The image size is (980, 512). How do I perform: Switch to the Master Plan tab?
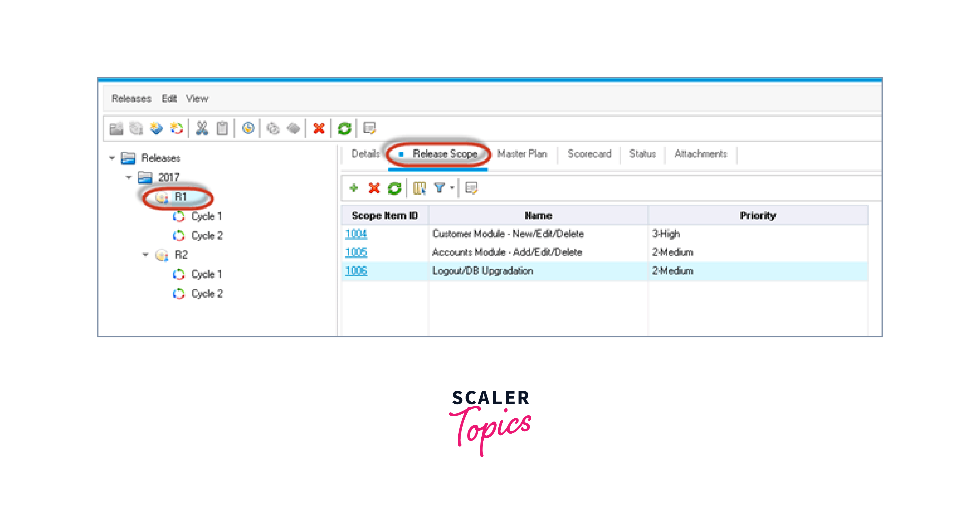(x=522, y=154)
